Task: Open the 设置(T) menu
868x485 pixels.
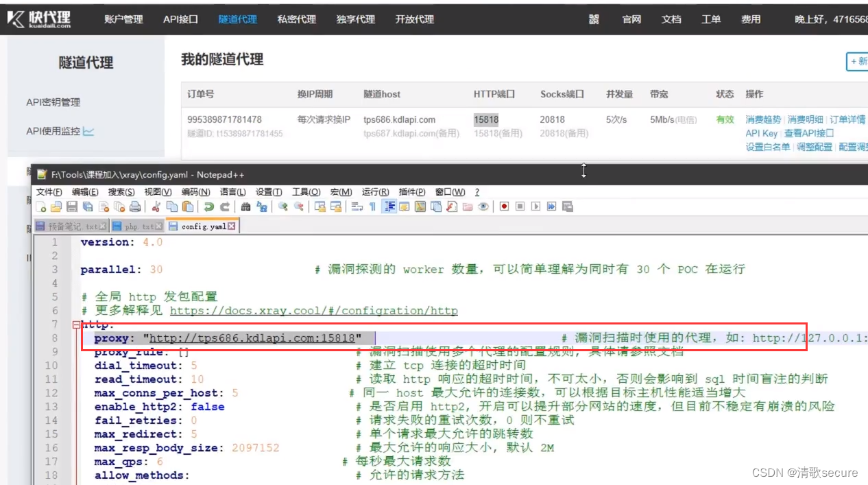Action: tap(269, 192)
